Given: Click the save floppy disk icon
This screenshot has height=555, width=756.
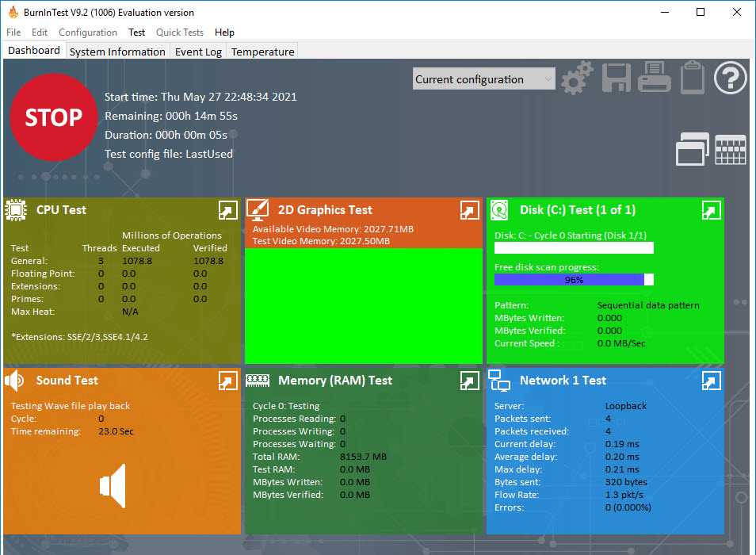Looking at the screenshot, I should (616, 78).
